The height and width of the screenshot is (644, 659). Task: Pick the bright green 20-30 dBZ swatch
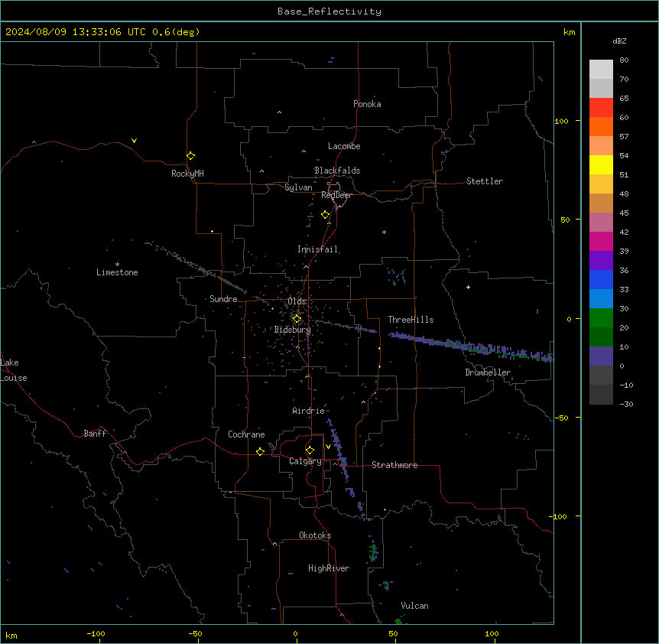tap(601, 318)
